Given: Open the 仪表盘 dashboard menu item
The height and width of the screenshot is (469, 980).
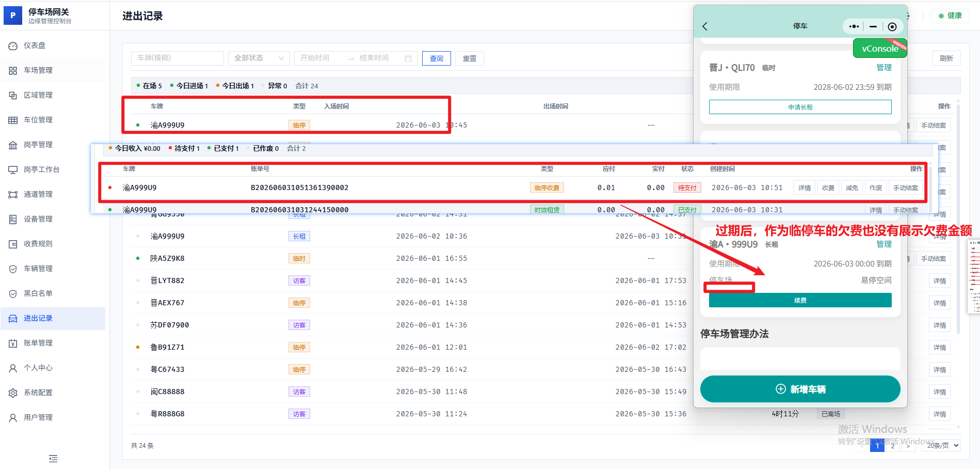Looking at the screenshot, I should click(x=35, y=45).
